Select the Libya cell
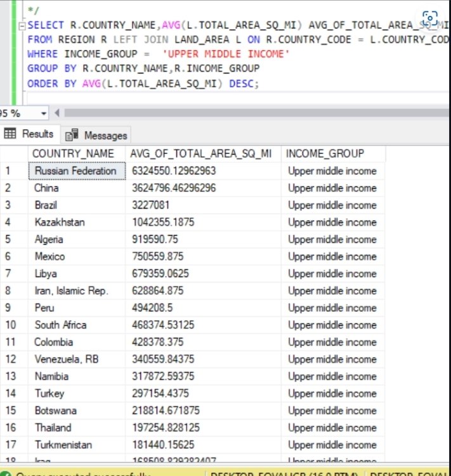This screenshot has height=476, width=451. 77,274
